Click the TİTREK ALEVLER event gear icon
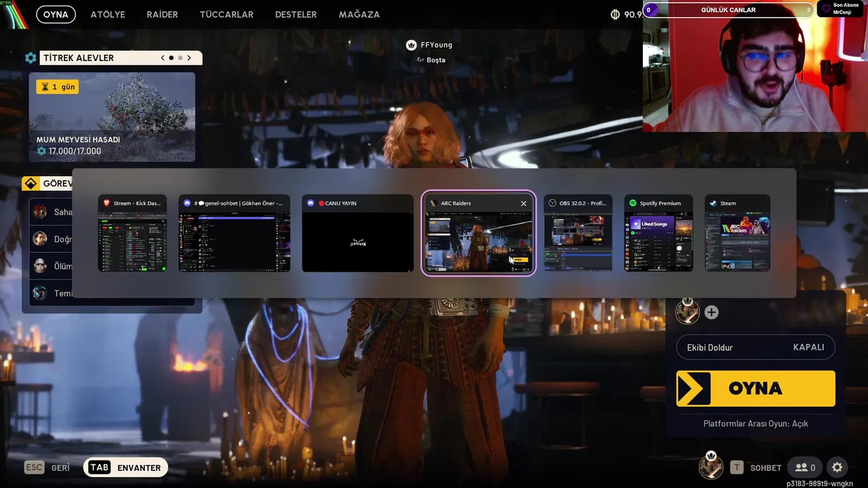Screen dimensions: 868x488 pyautogui.click(x=31, y=58)
